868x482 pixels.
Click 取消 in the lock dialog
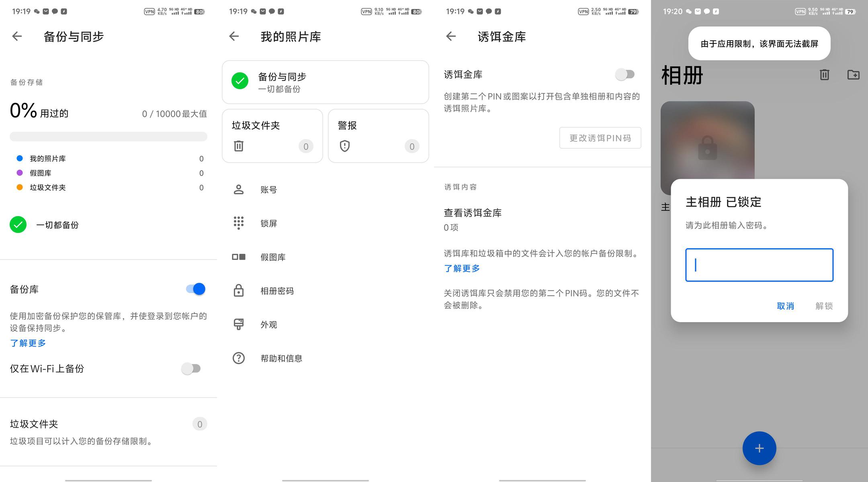(785, 306)
